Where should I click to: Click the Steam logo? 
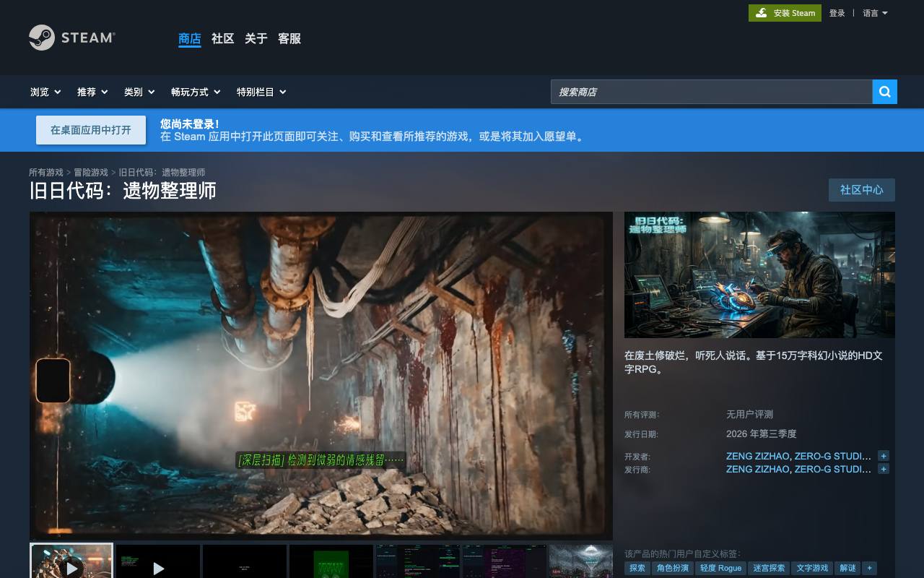point(72,38)
